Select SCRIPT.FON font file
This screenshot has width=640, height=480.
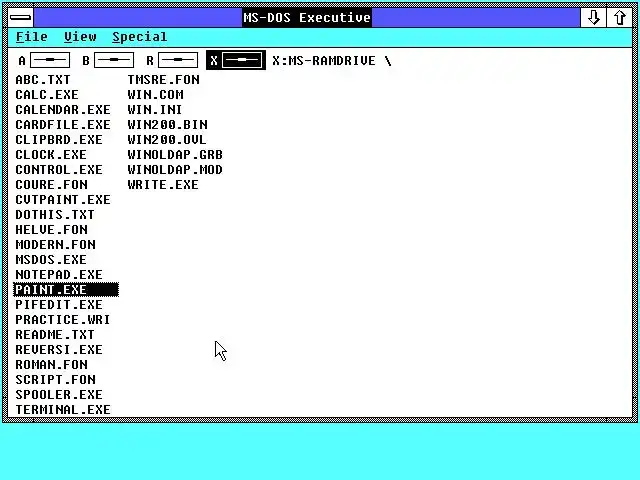[x=56, y=380]
